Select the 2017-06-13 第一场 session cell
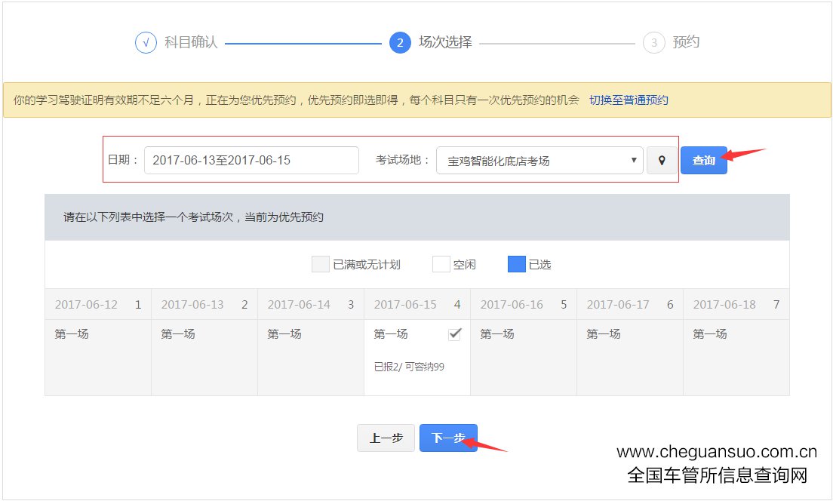Viewport: 833px width, 504px height. [204, 357]
